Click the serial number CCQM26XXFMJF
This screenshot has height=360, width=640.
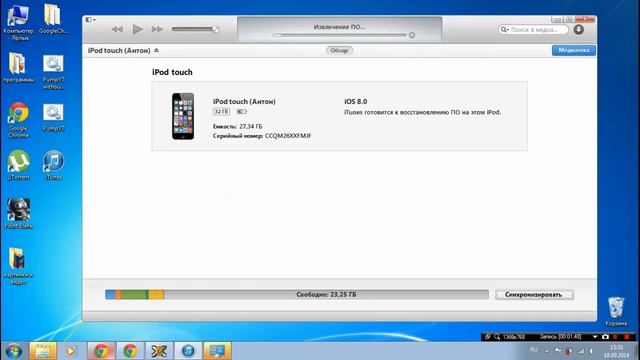pos(288,136)
